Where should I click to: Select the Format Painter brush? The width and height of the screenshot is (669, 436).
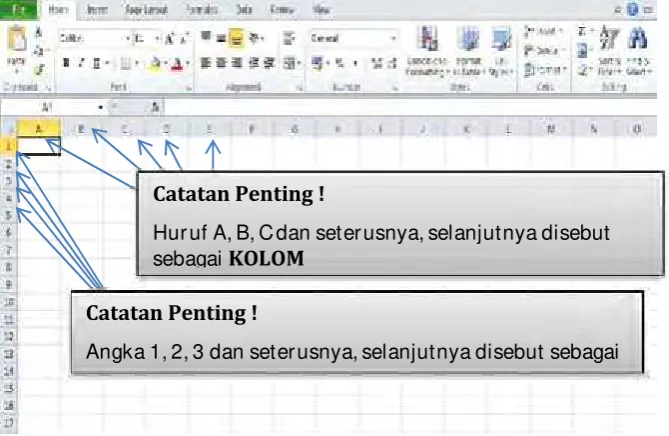39,69
